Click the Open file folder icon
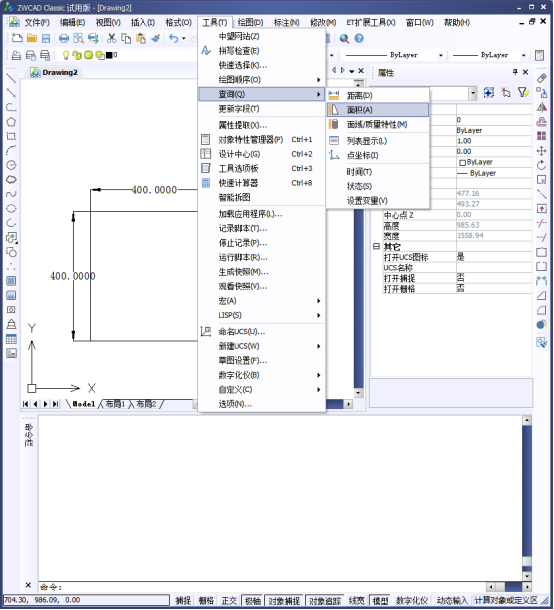Image resolution: width=554 pixels, height=610 pixels. (32, 38)
